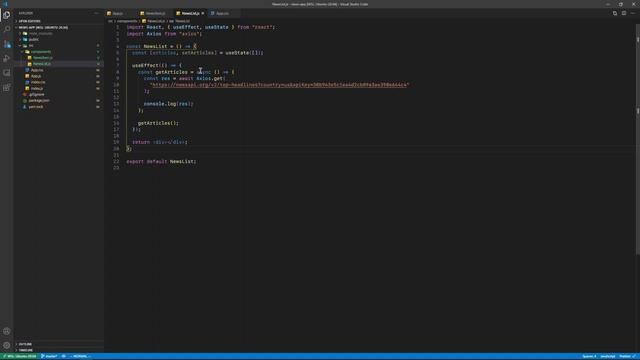Open App.css in the file tree
Viewport: 640px width, 360px height.
(x=37, y=70)
